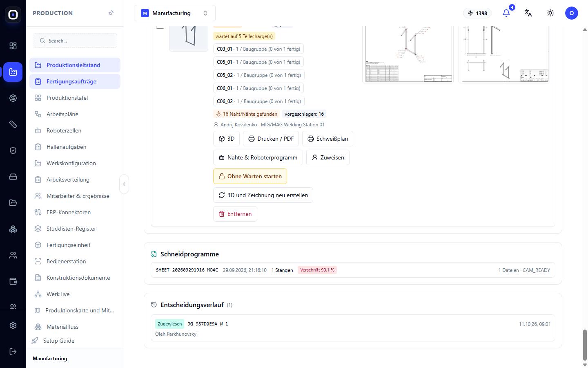Open the dollar coin icon in the rail
The height and width of the screenshot is (368, 588).
click(x=13, y=98)
